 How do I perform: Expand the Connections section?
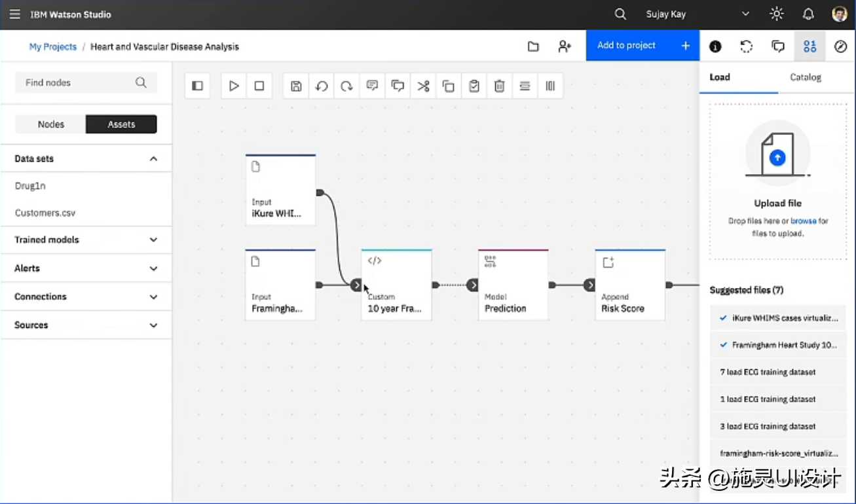point(86,297)
